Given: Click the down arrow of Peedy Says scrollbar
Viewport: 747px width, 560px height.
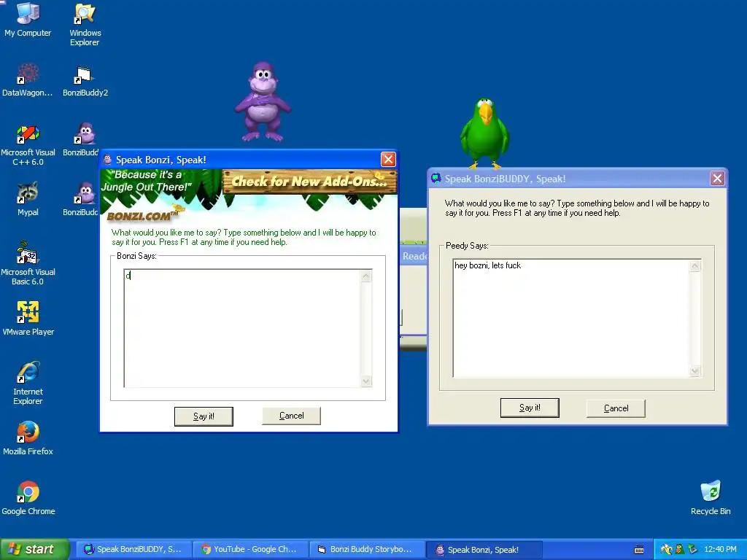Looking at the screenshot, I should pyautogui.click(x=695, y=371).
